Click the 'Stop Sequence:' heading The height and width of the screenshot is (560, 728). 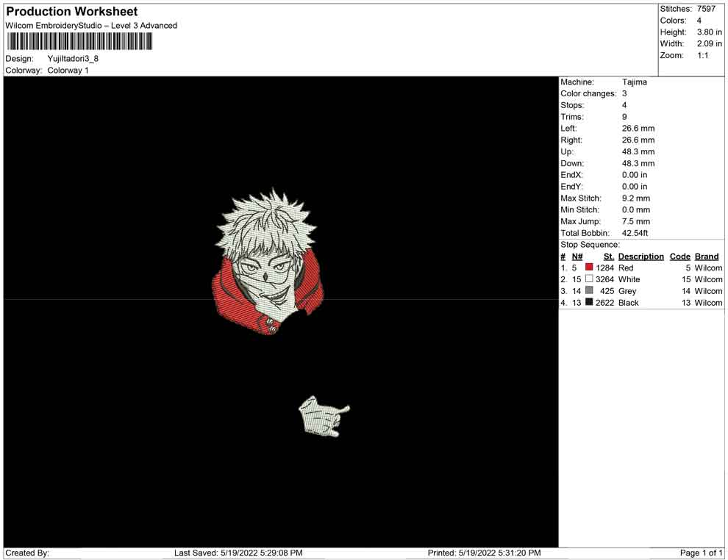(590, 245)
